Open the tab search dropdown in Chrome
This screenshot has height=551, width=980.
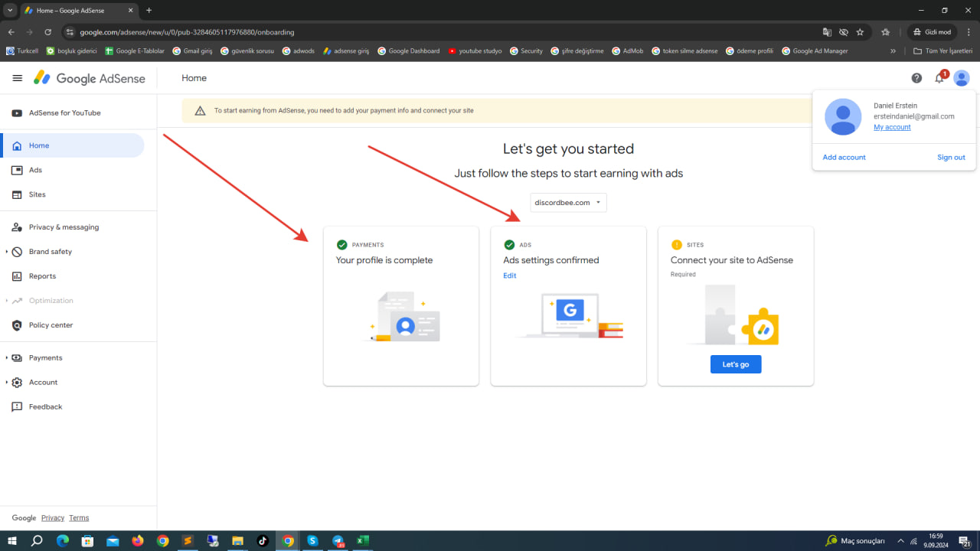click(x=10, y=10)
